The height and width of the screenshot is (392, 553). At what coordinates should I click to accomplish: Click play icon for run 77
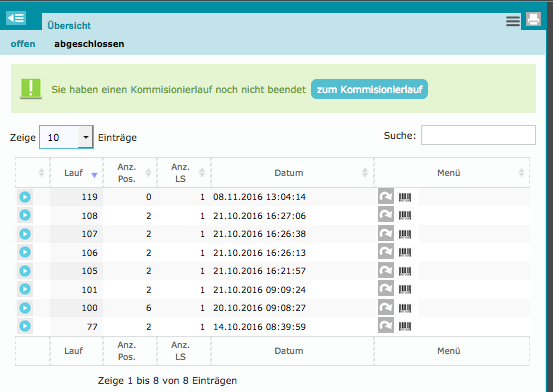point(25,326)
